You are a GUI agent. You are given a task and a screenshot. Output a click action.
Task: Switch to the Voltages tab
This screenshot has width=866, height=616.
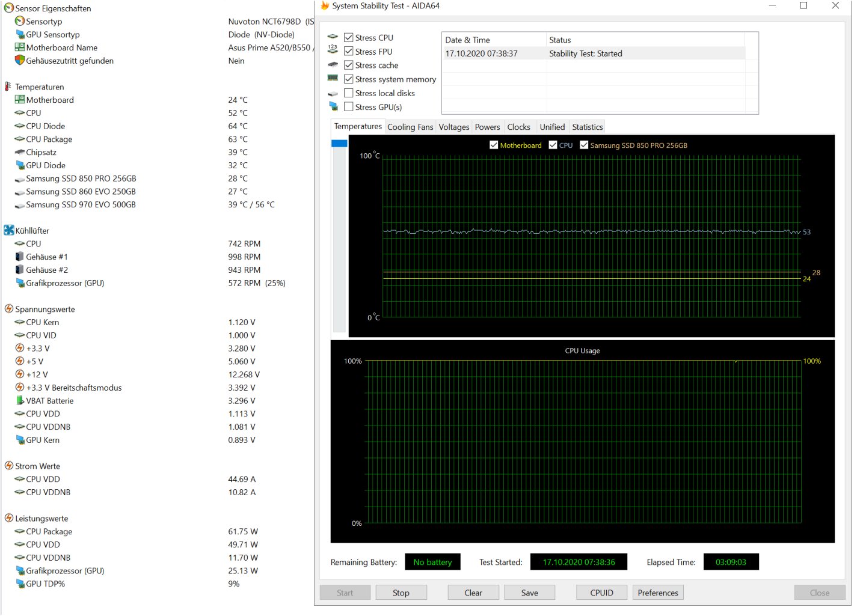coord(453,127)
